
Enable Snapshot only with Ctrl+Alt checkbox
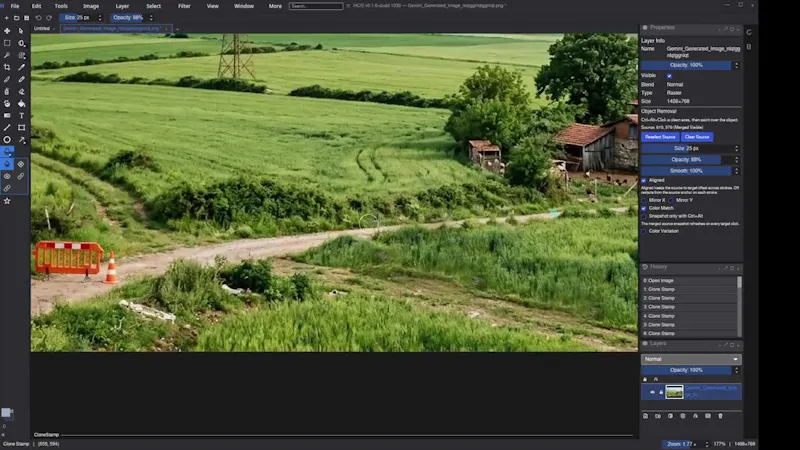point(644,216)
